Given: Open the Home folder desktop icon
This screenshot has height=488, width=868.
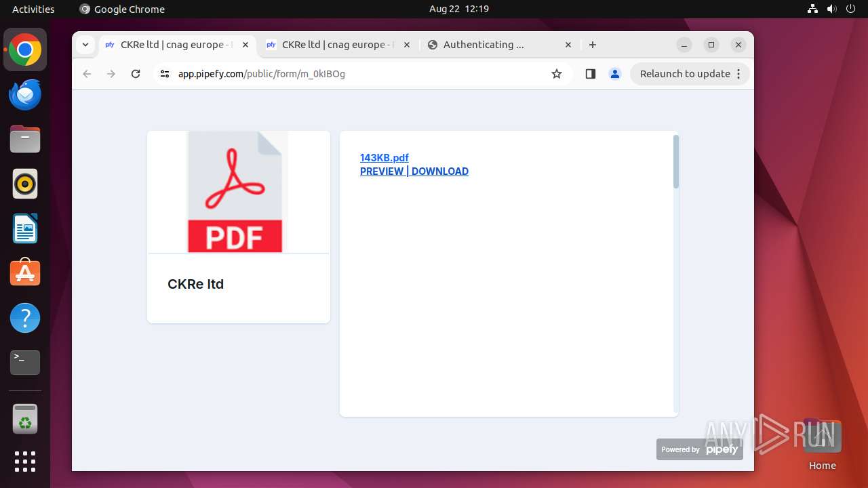Looking at the screenshot, I should (822, 445).
